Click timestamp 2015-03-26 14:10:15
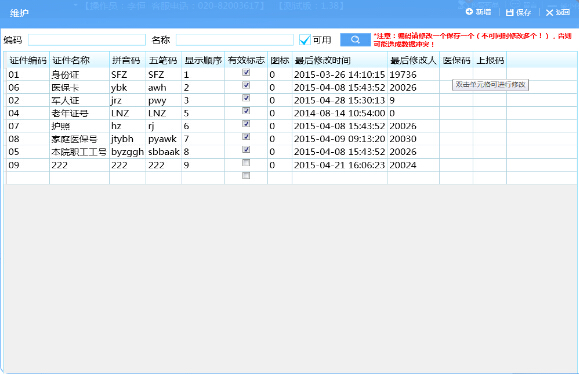This screenshot has width=579, height=375. click(x=340, y=75)
